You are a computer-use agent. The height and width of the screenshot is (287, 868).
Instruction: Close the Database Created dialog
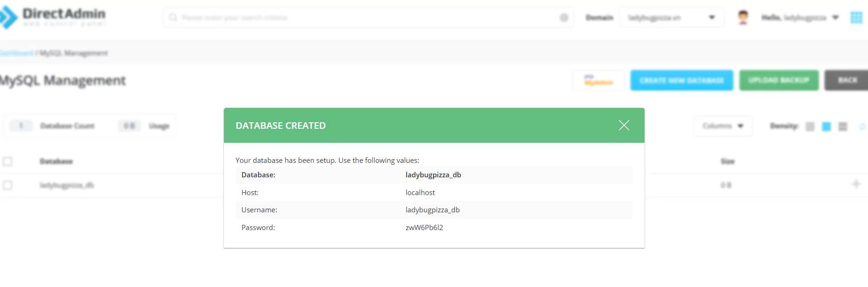click(x=624, y=125)
